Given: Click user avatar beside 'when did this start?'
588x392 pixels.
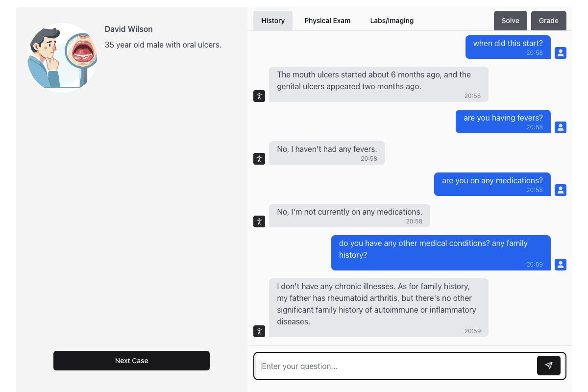Looking at the screenshot, I should coord(561,53).
